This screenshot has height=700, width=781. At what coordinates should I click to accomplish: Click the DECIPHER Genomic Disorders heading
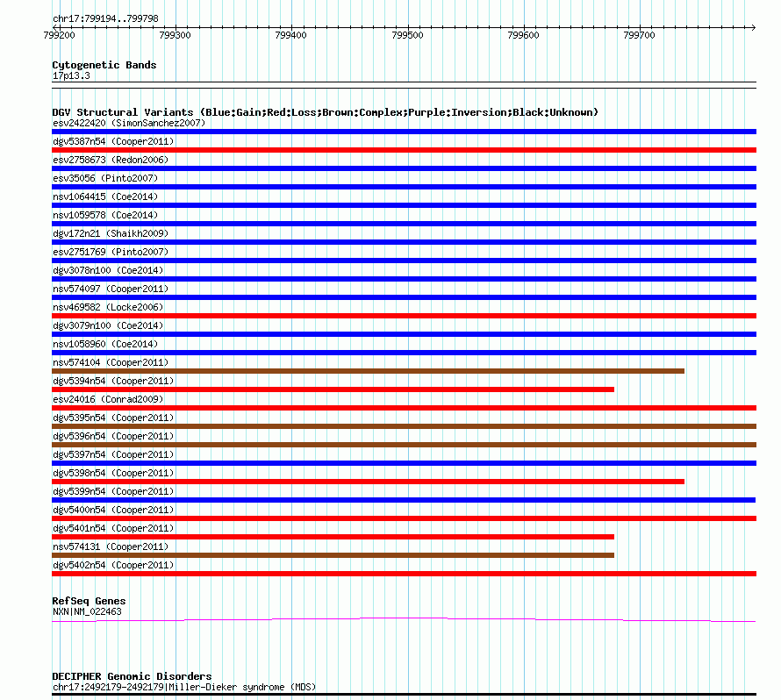tap(132, 676)
